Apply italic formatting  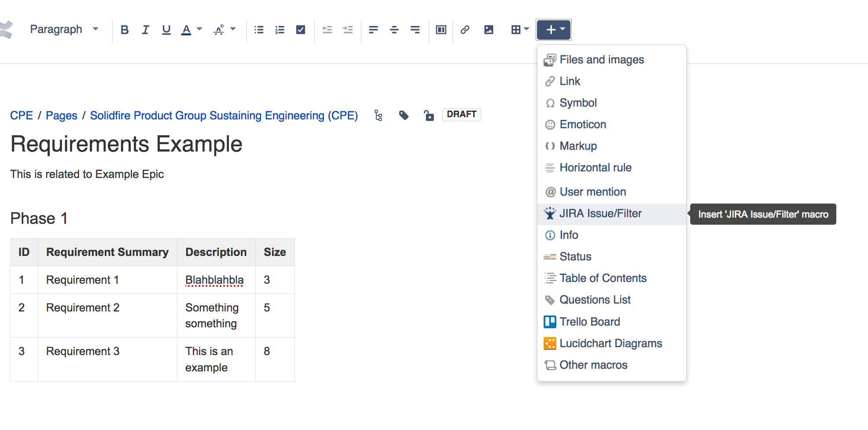[x=145, y=30]
